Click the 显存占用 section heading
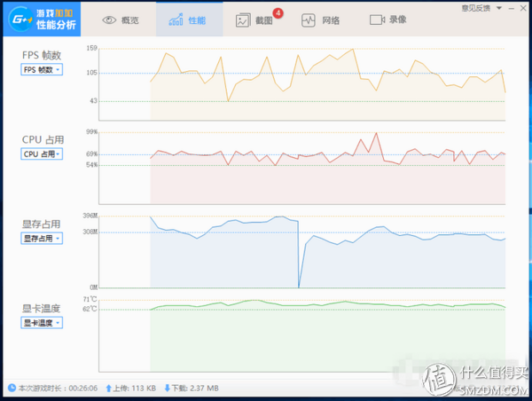532x401 pixels. [x=42, y=224]
